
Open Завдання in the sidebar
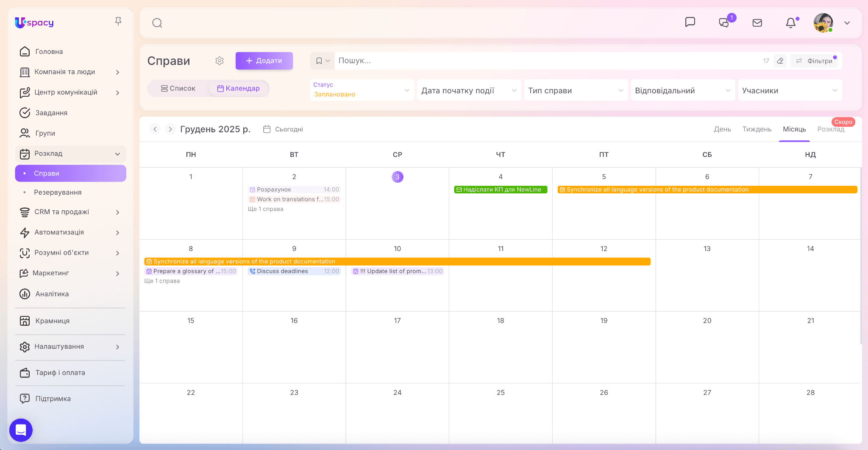[70, 113]
